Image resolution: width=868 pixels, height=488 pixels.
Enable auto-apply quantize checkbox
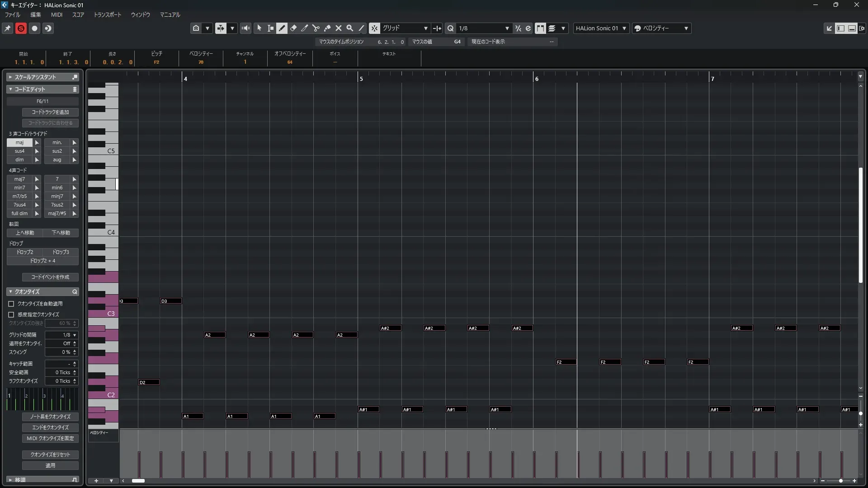pyautogui.click(x=11, y=304)
